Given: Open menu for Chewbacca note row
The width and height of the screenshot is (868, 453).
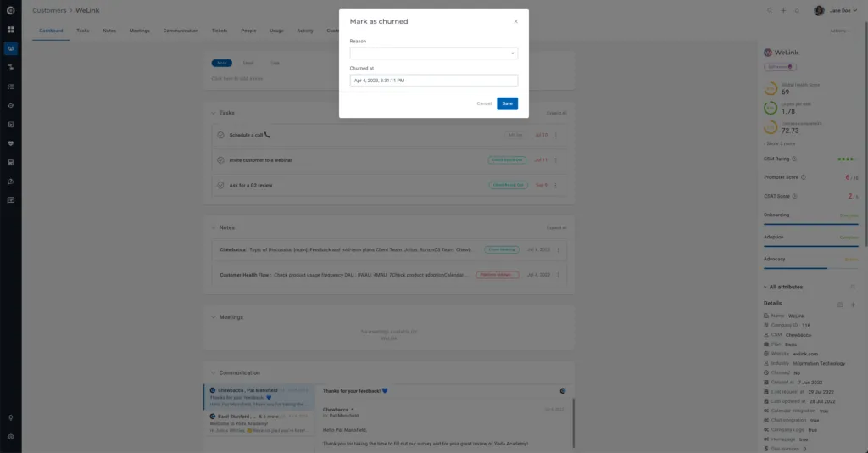Looking at the screenshot, I should point(558,249).
